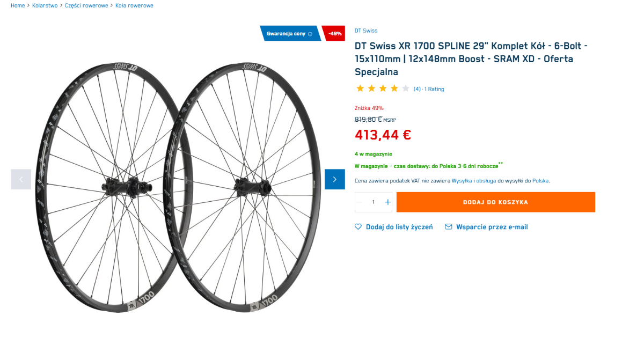
Task: Click the Gwarancja ceny badge
Action: [x=287, y=34]
